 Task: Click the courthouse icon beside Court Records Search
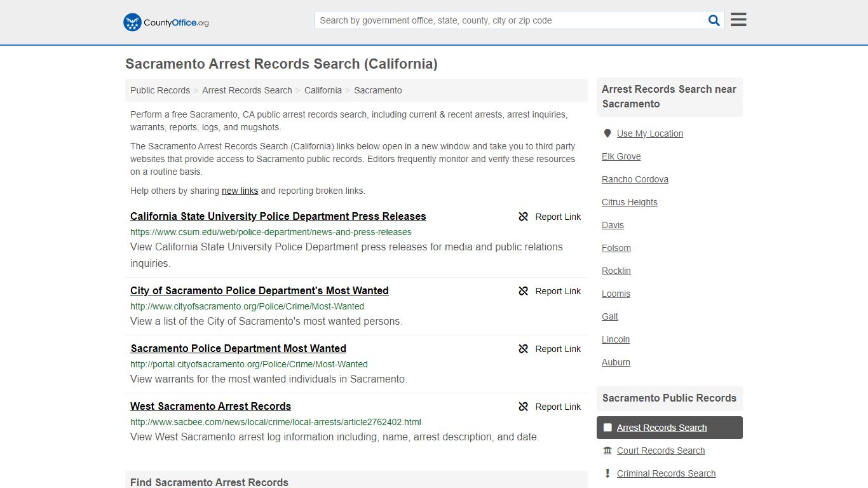coord(607,451)
